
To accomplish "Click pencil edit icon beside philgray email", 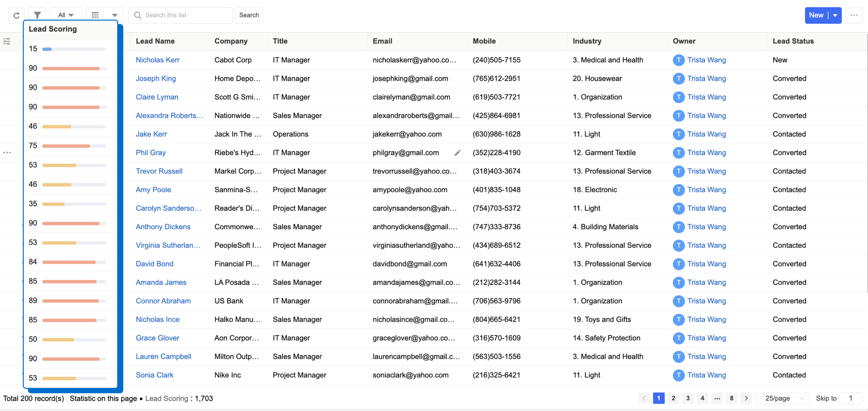I will 457,153.
